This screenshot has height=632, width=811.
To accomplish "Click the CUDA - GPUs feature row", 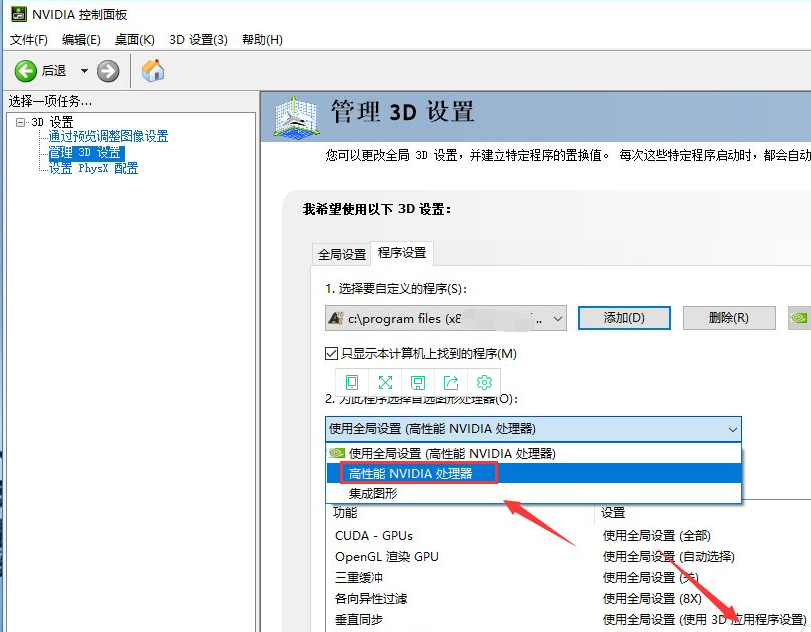I will pos(374,535).
